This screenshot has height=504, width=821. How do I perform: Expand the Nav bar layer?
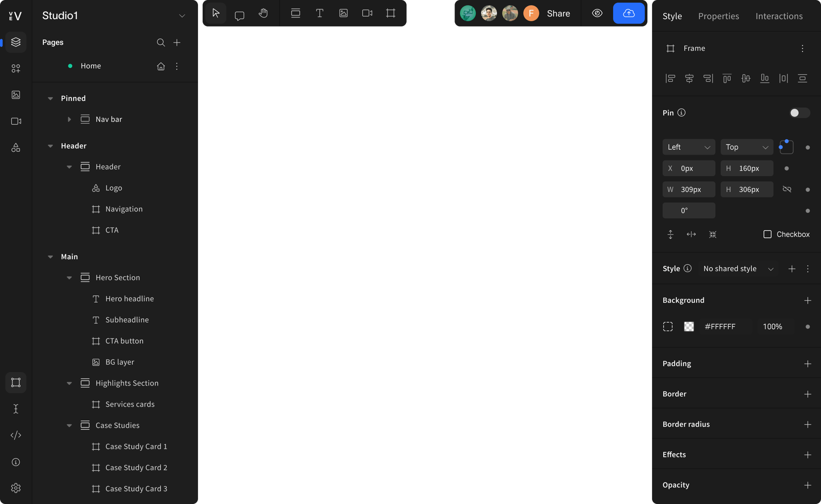tap(70, 119)
